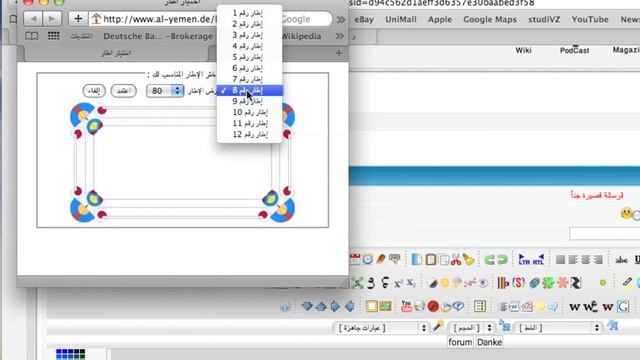Click the green expand arrows icon
The image size is (640, 360).
pyautogui.click(x=357, y=283)
